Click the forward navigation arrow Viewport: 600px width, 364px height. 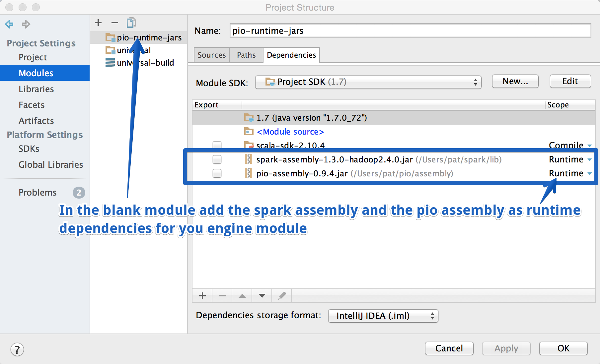pos(26,24)
